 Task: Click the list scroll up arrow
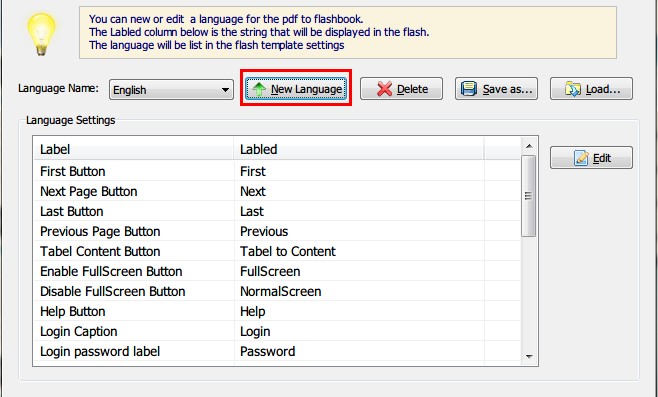click(x=529, y=146)
